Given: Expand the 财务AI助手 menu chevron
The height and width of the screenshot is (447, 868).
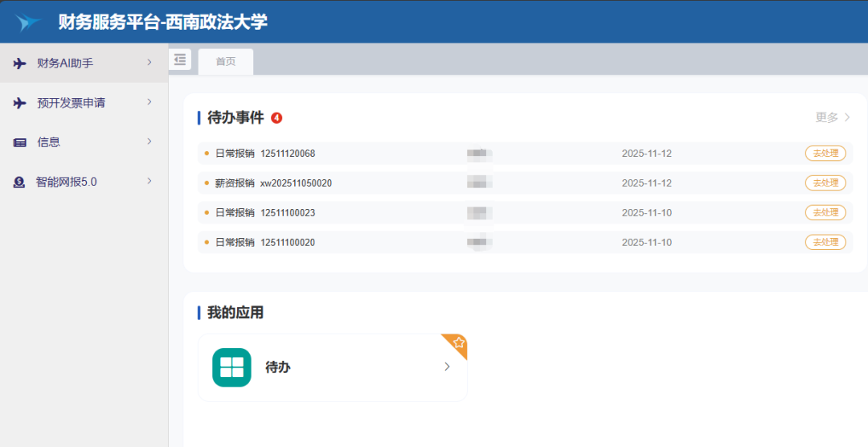Looking at the screenshot, I should tap(149, 63).
